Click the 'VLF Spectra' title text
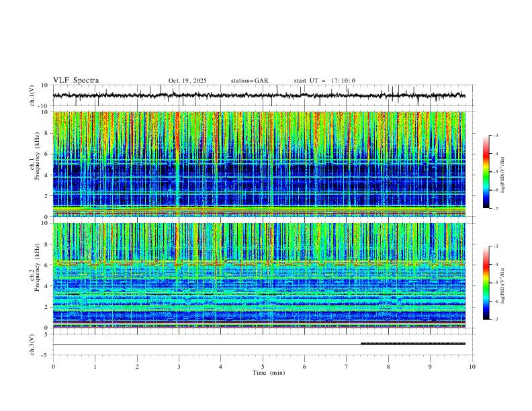 pyautogui.click(x=76, y=81)
